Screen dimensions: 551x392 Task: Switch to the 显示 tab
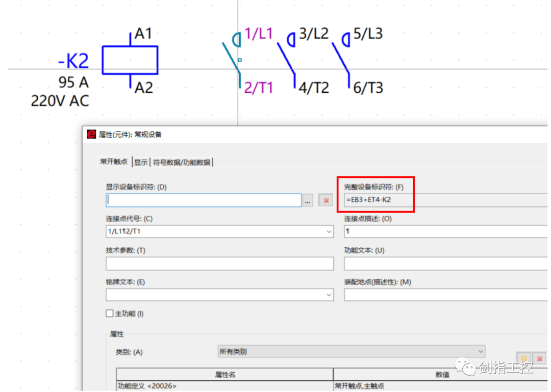(141, 162)
